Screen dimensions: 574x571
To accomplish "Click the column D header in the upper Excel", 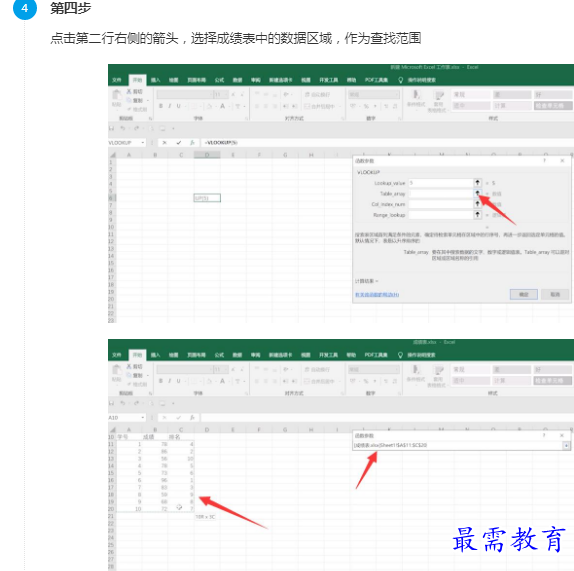I will [207, 155].
